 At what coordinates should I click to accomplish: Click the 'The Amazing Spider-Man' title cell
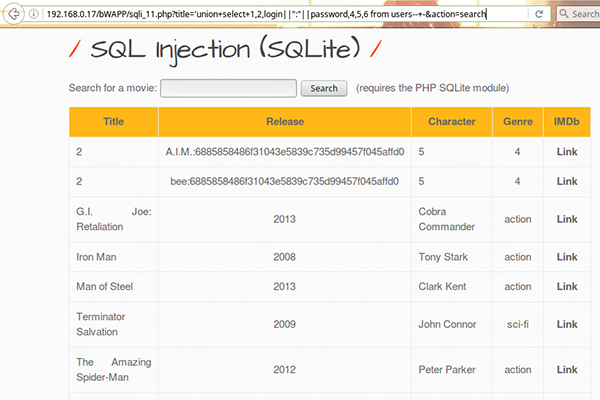(x=114, y=370)
